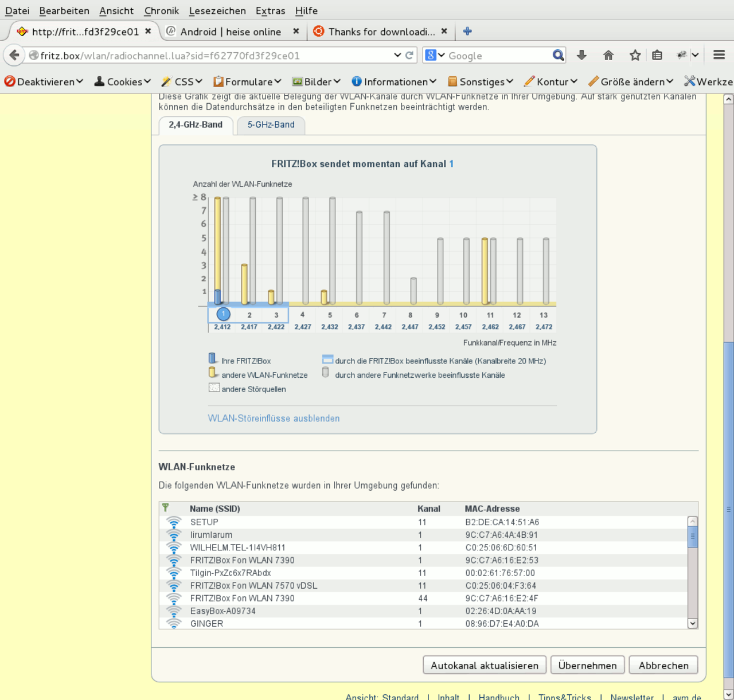Open the Sonstiges toolbar dropdown
Image resolution: width=734 pixels, height=700 pixels.
(x=481, y=81)
